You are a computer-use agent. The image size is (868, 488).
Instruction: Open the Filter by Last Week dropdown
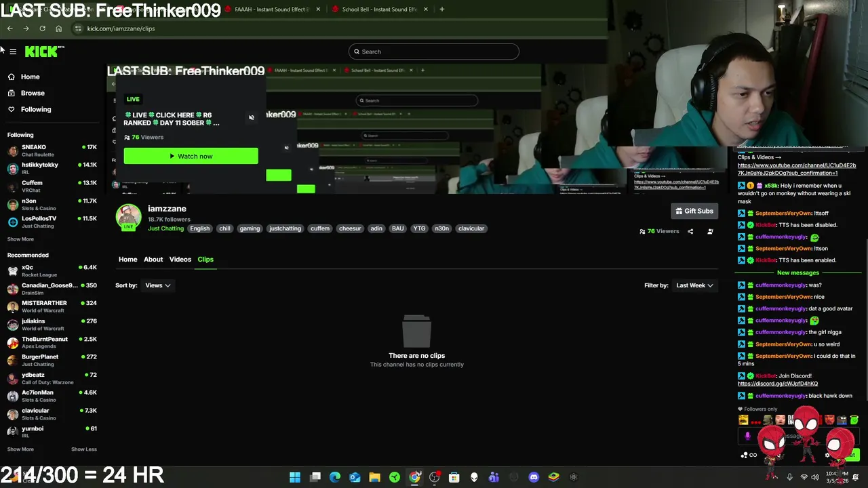(x=694, y=285)
